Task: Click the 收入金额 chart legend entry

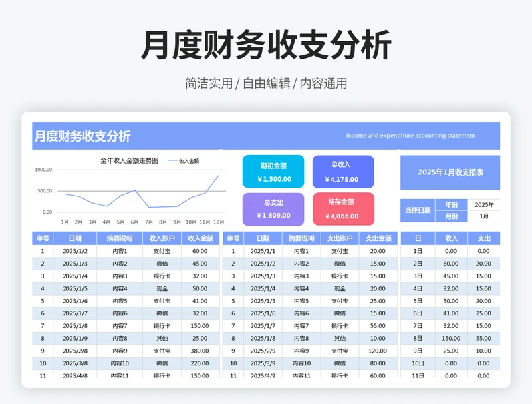Action: 184,161
